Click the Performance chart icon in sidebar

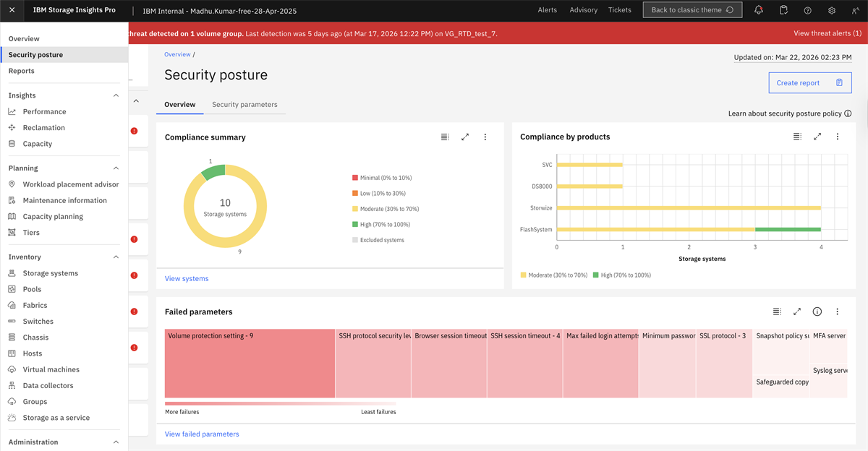[12, 111]
